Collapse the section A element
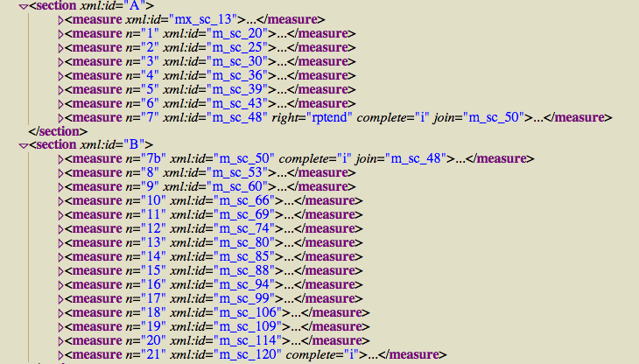Screen dimensions: 639x364 tap(23, 6)
